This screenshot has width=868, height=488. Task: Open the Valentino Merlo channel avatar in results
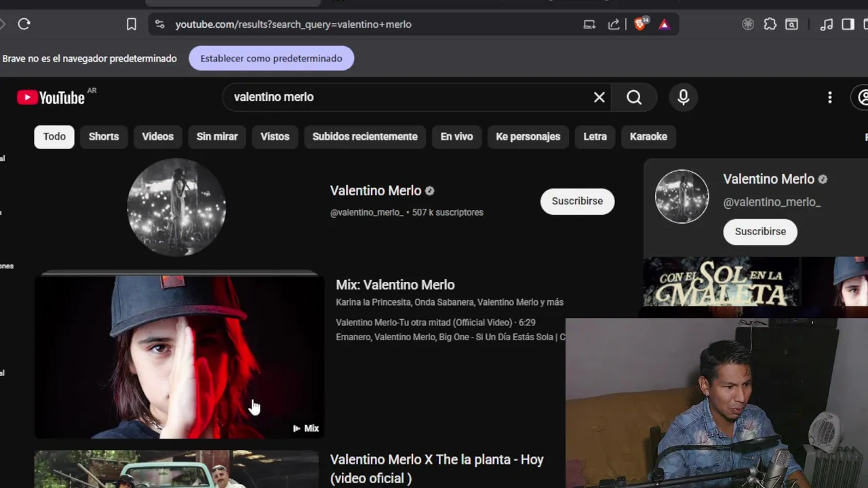(x=176, y=207)
